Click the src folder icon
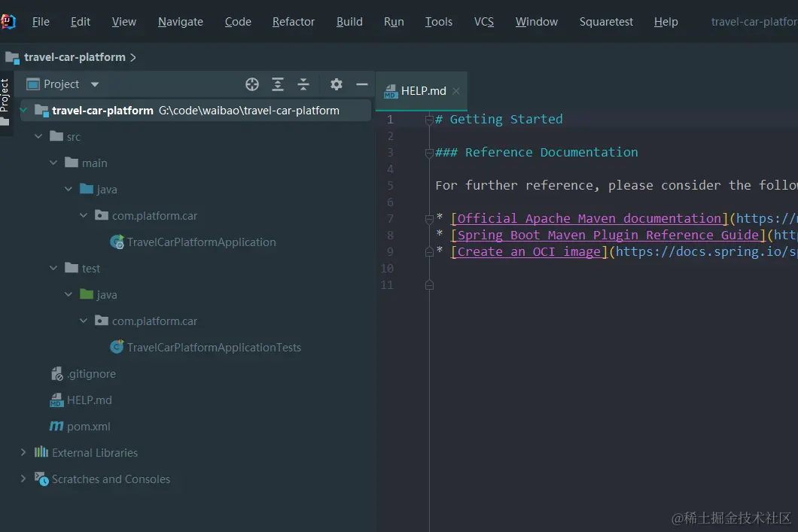 tap(56, 136)
